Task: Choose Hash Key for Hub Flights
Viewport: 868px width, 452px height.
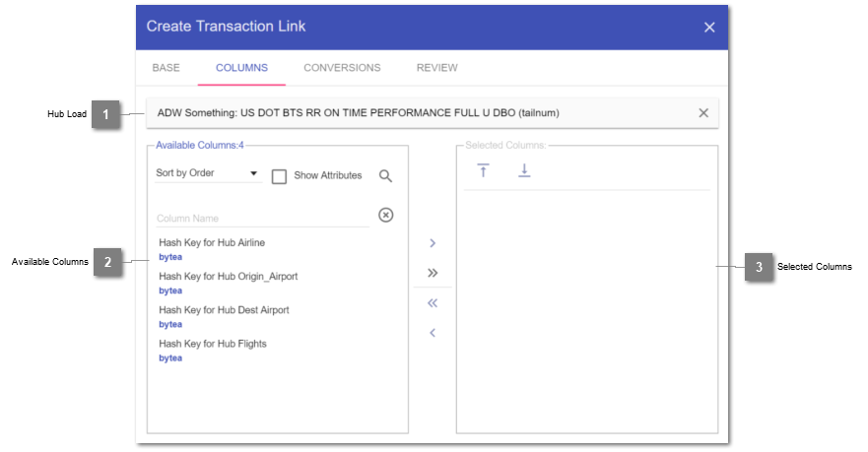Action: pyautogui.click(x=213, y=344)
